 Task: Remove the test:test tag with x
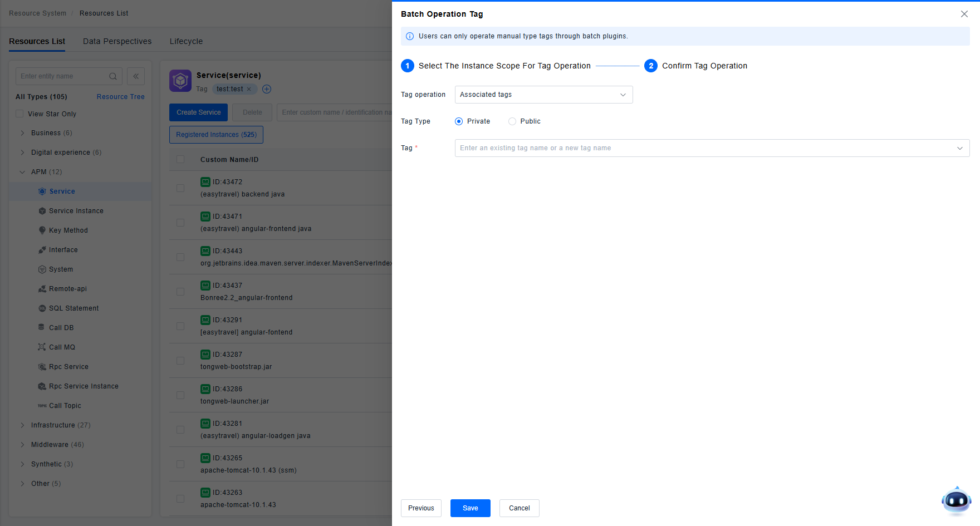(249, 89)
